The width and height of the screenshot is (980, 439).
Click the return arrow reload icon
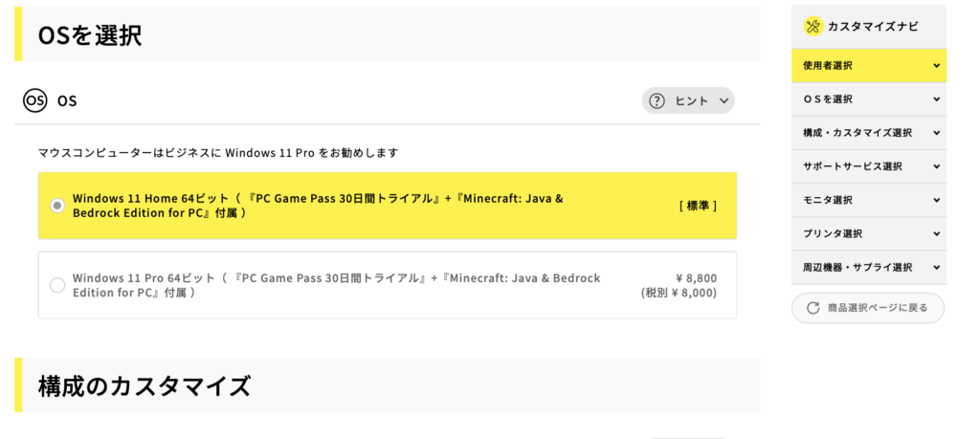tap(813, 308)
